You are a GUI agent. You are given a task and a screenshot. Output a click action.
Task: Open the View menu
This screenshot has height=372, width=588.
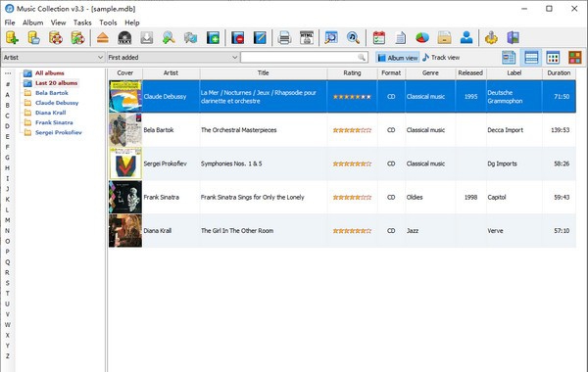pyautogui.click(x=58, y=23)
